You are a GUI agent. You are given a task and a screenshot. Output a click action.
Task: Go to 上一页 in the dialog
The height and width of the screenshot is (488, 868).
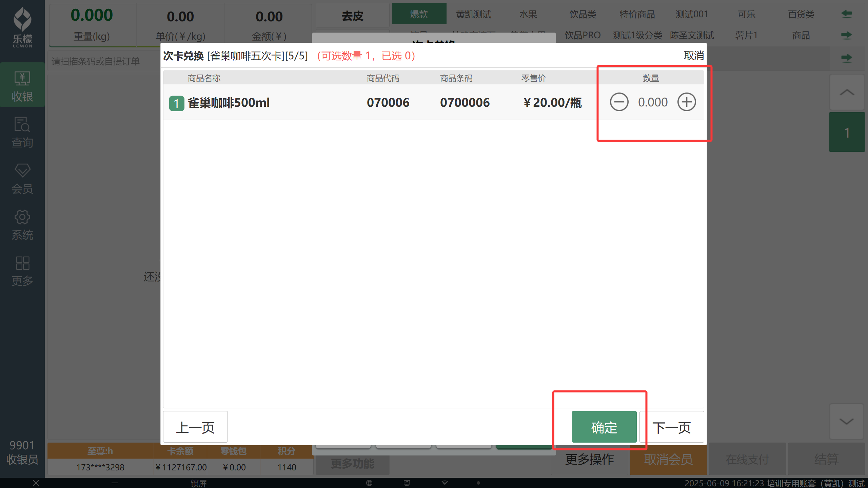pyautogui.click(x=195, y=427)
